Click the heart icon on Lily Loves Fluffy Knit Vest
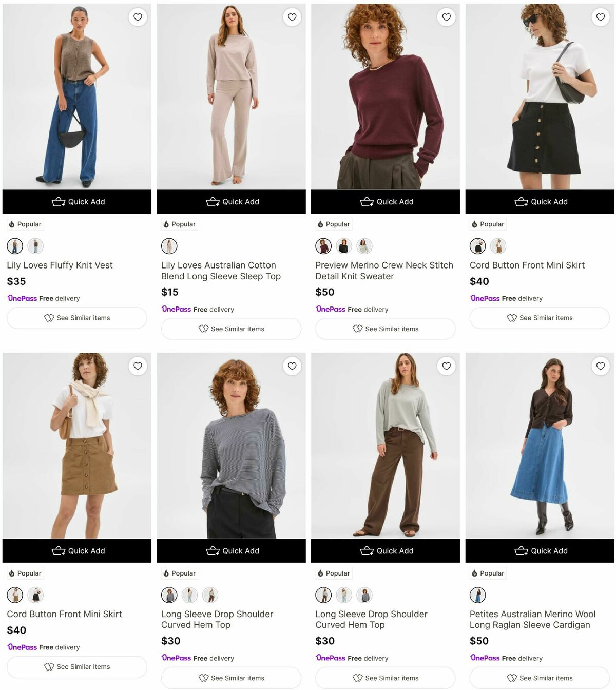The height and width of the screenshot is (690, 616). click(x=138, y=17)
